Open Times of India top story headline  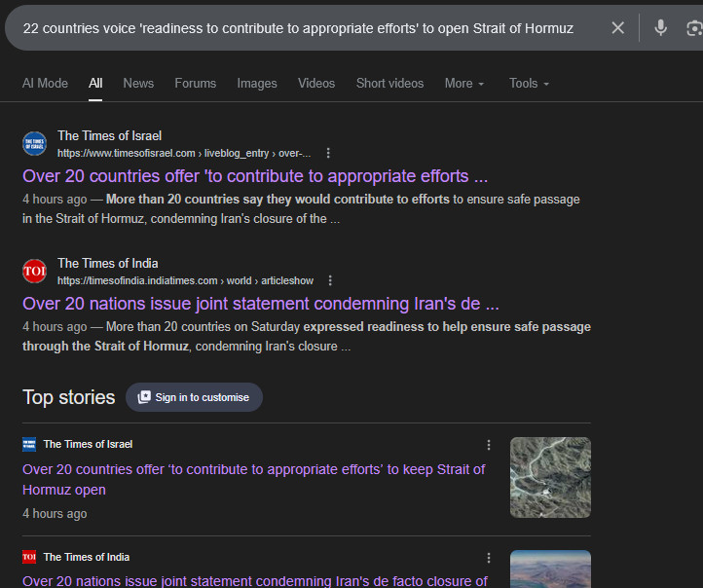coord(255,581)
